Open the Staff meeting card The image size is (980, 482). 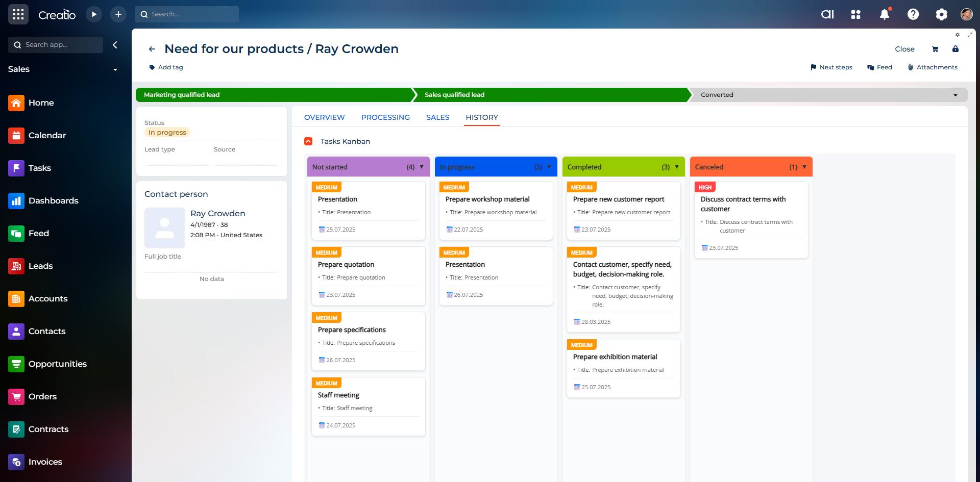369,407
